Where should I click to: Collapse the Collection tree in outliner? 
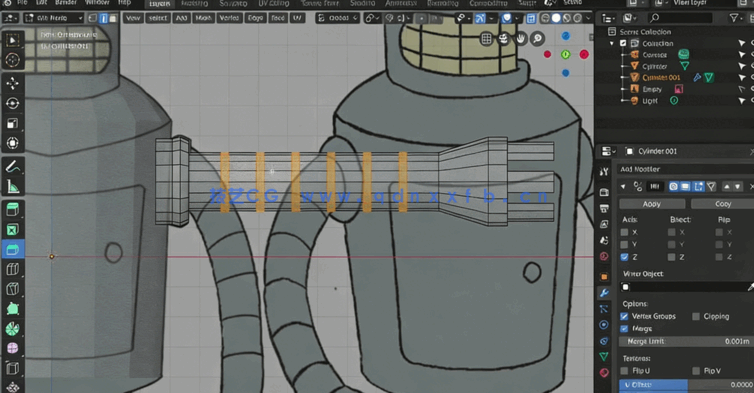click(612, 43)
